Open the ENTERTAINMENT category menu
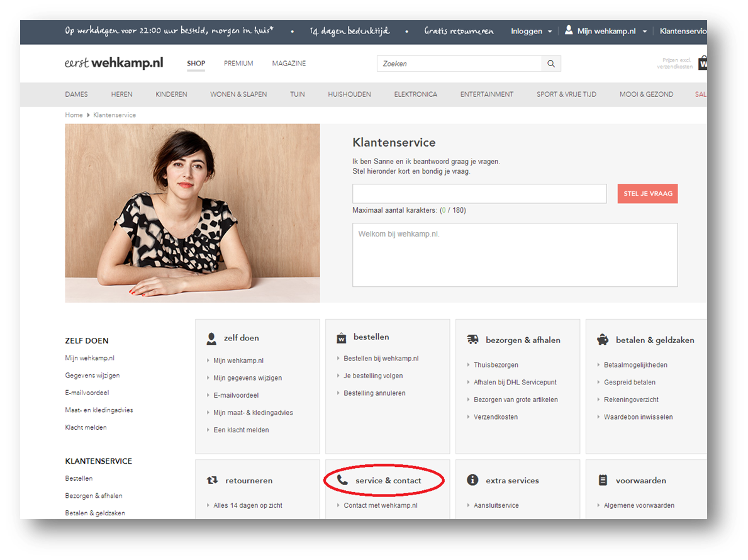The image size is (748, 560). [487, 94]
